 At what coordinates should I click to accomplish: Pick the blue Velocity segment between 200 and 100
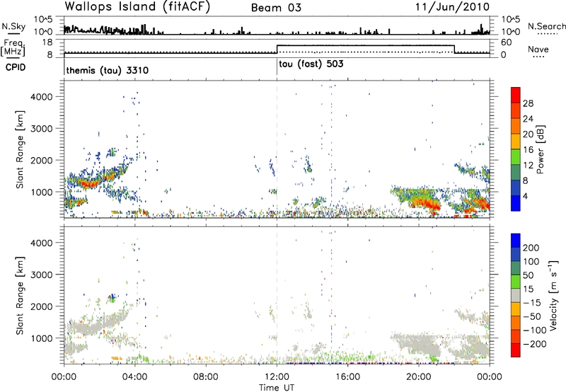[516, 254]
